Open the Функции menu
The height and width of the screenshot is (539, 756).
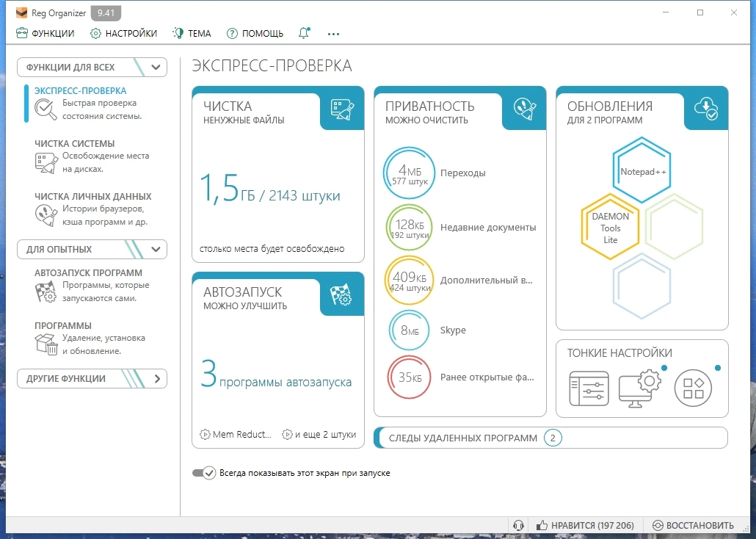pos(46,33)
